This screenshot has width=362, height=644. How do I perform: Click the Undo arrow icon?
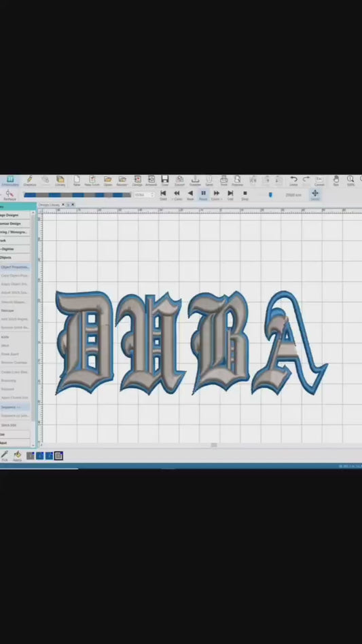pos(293,181)
